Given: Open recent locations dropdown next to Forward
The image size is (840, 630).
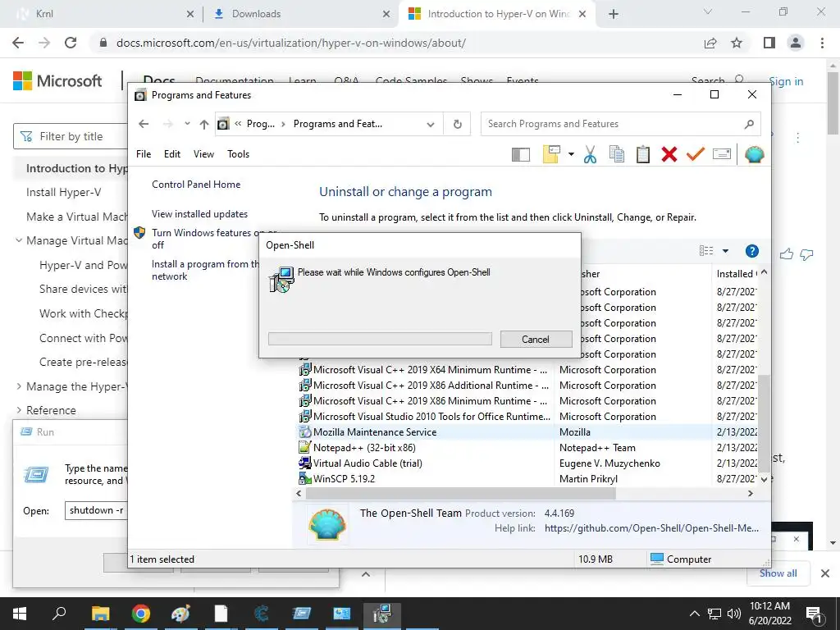Looking at the screenshot, I should click(x=187, y=124).
